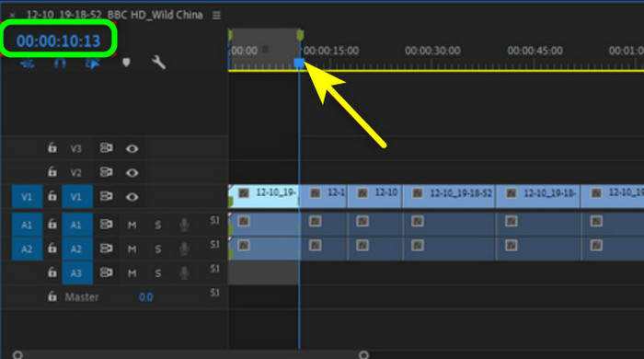
Task: Mute audio track A2
Action: 132,249
